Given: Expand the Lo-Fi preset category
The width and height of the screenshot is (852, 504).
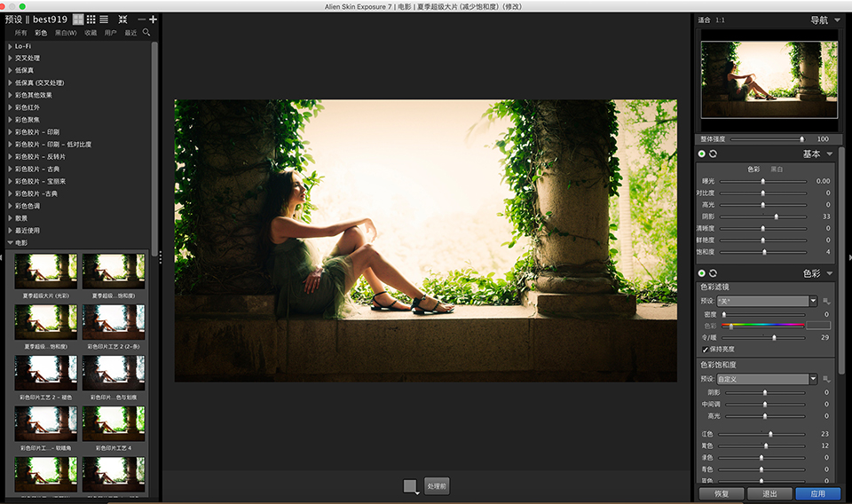Looking at the screenshot, I should click(x=10, y=45).
